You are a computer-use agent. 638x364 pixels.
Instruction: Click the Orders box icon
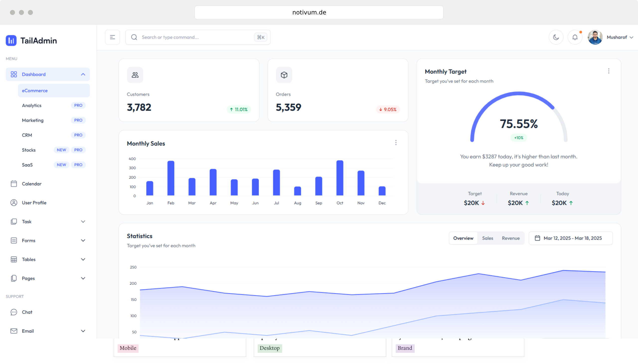click(284, 75)
